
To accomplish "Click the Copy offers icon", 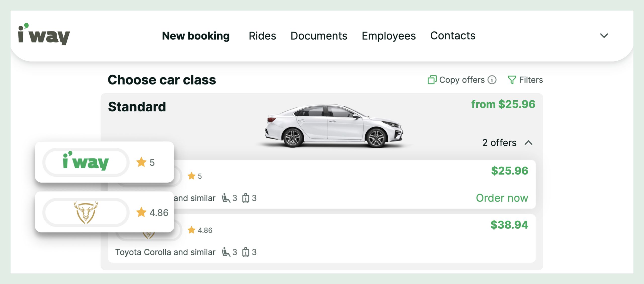I will pos(432,80).
